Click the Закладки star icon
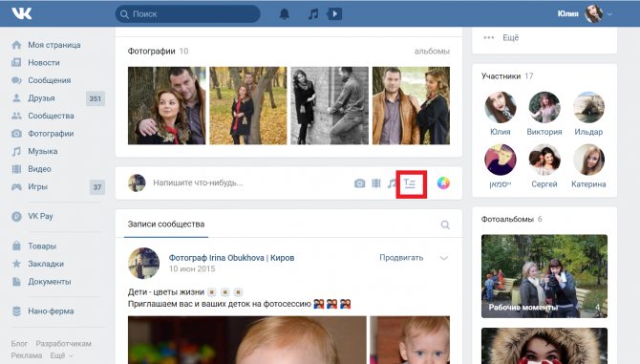 tap(16, 264)
